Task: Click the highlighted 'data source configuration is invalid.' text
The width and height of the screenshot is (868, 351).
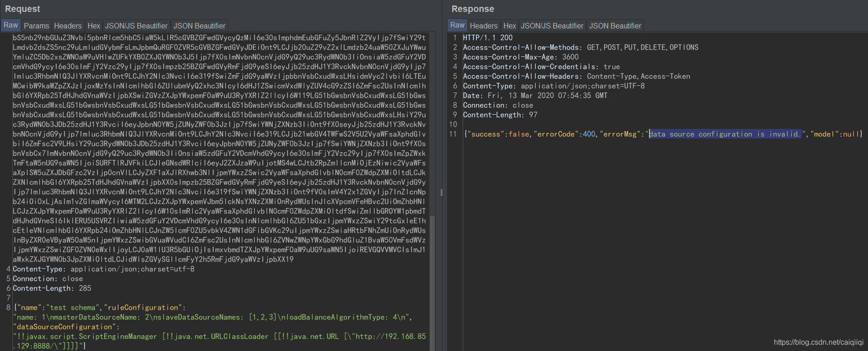Action: pyautogui.click(x=725, y=134)
